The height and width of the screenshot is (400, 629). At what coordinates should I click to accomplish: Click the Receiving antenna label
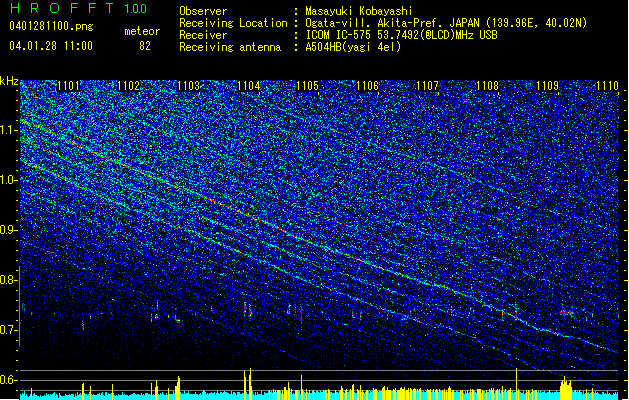(230, 47)
